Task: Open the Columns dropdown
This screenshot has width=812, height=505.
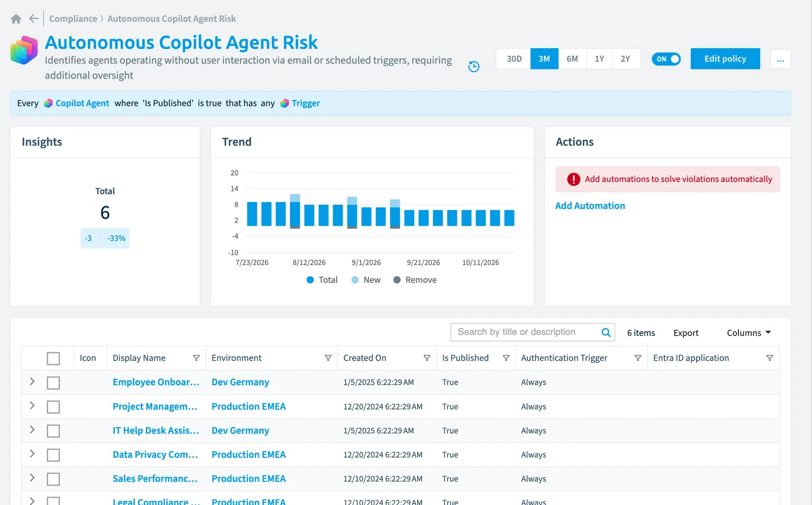Action: point(749,333)
